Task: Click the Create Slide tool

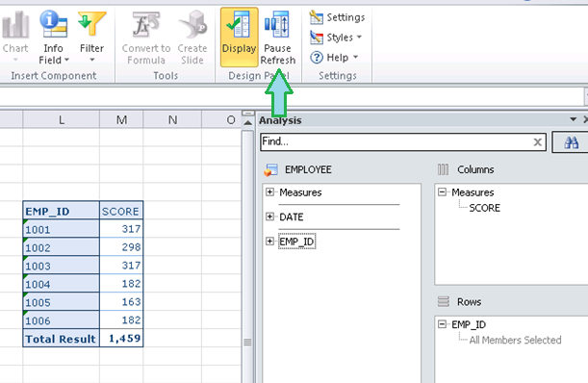Action: [x=192, y=38]
